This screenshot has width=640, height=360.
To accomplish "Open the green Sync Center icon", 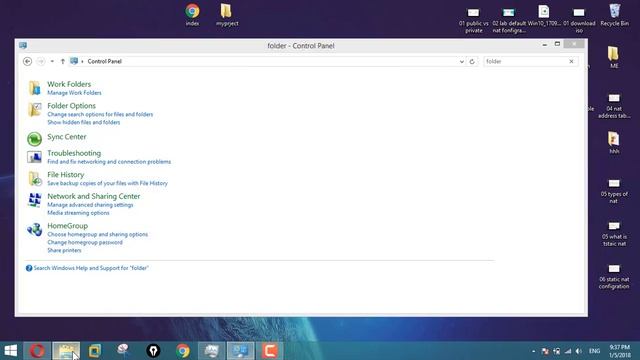I will pyautogui.click(x=34, y=139).
